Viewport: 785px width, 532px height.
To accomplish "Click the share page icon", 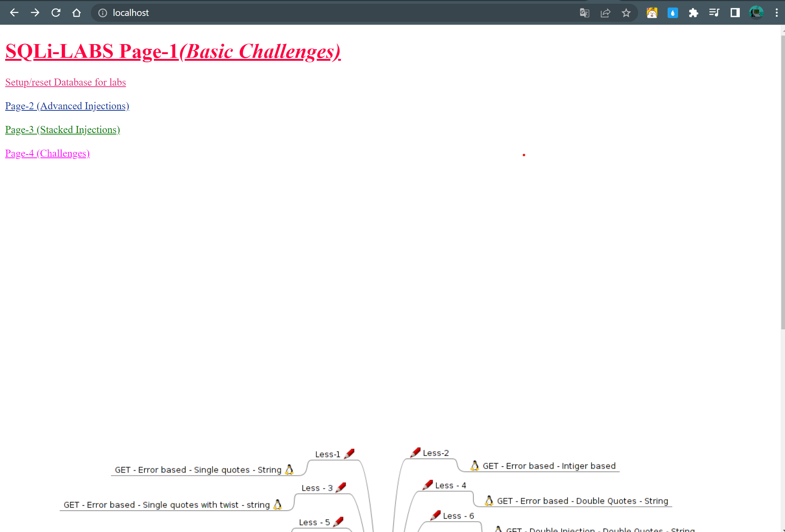I will pyautogui.click(x=605, y=13).
